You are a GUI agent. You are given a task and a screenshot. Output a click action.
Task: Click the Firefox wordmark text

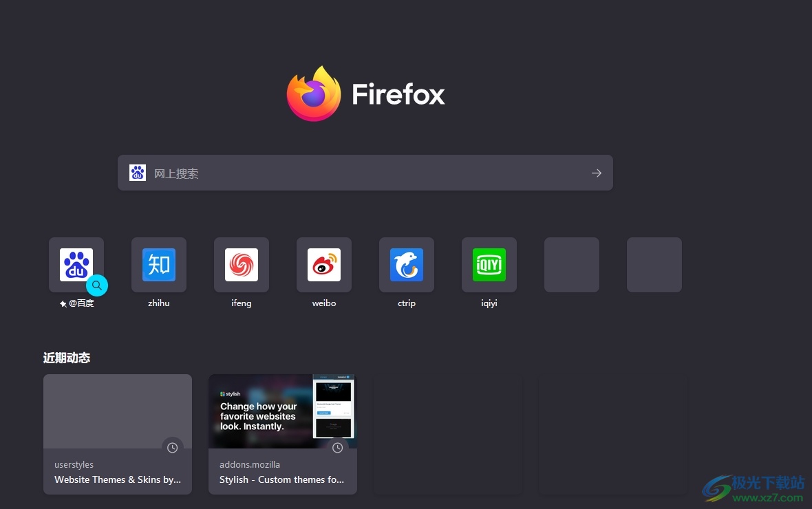tap(398, 94)
